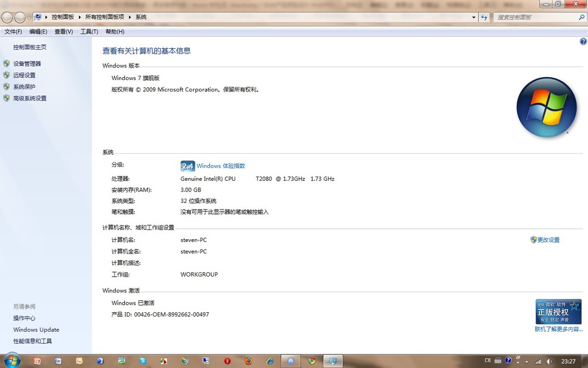Click the 更改设置 link
Screen dimensions: 588x368
549,240
